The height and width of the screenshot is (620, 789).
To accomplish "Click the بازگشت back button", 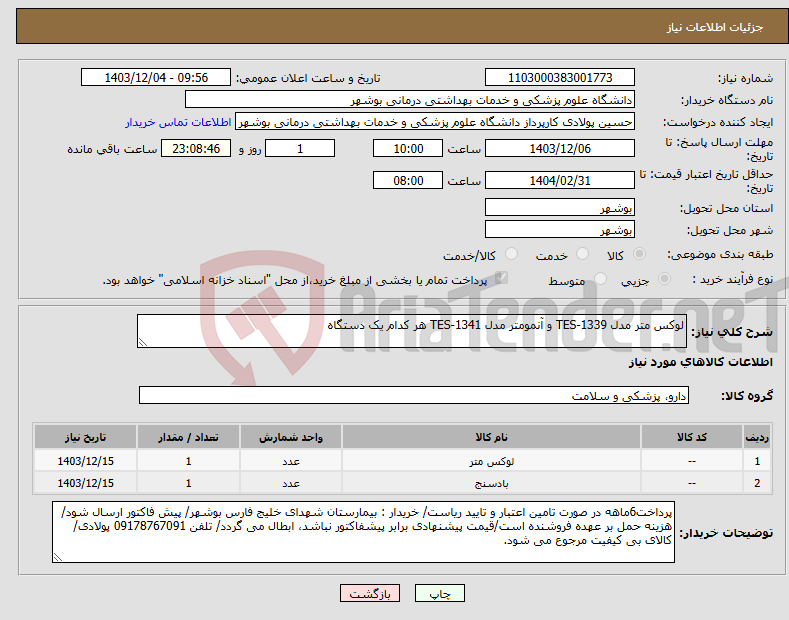I will (370, 593).
